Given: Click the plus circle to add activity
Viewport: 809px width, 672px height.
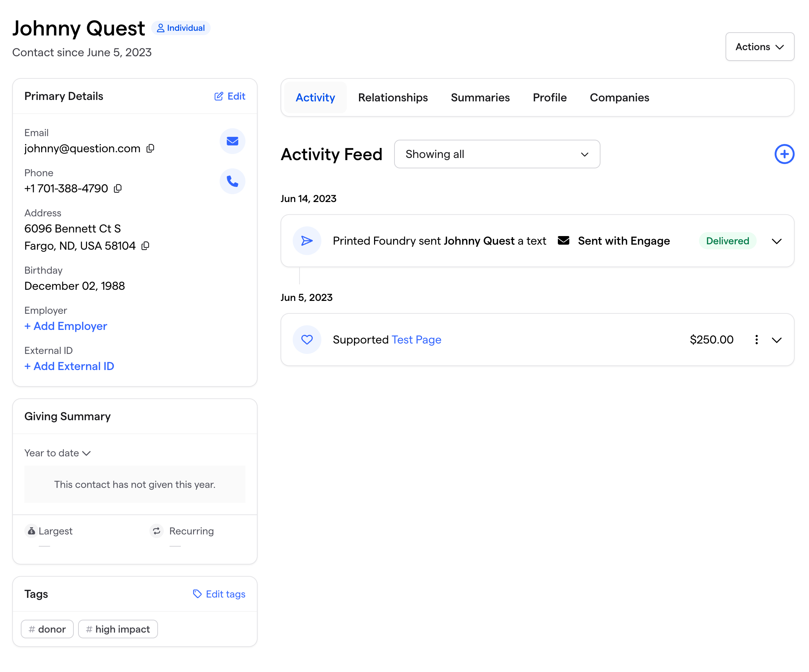Looking at the screenshot, I should (784, 154).
